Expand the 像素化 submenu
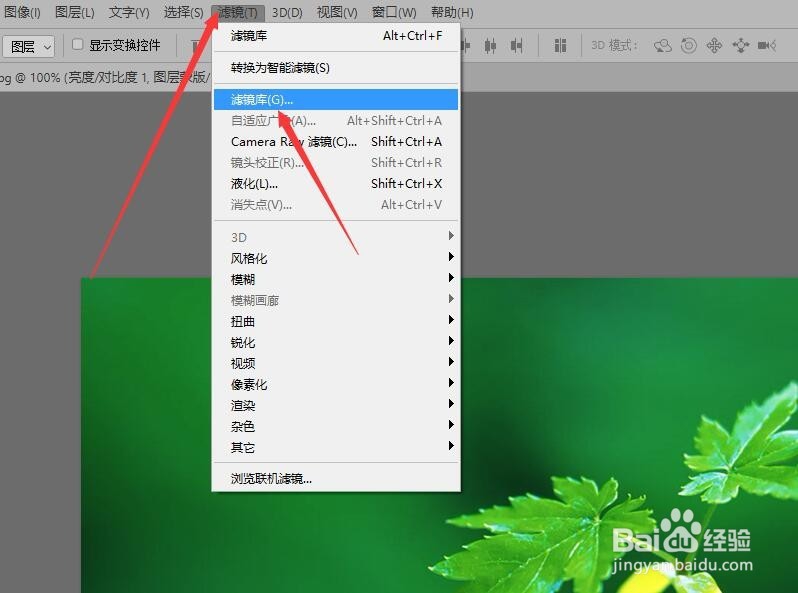 [x=336, y=383]
